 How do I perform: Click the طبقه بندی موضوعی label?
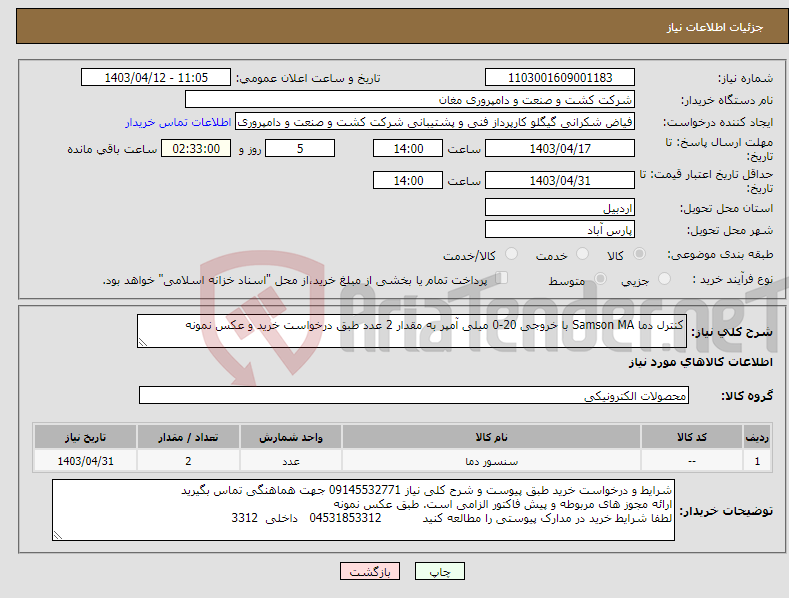pos(720,254)
